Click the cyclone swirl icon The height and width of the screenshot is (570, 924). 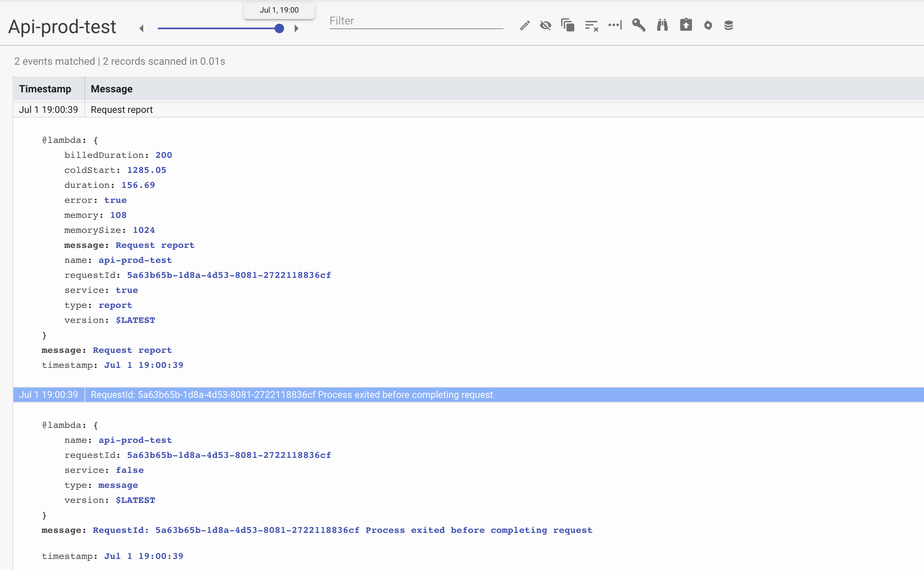click(708, 26)
